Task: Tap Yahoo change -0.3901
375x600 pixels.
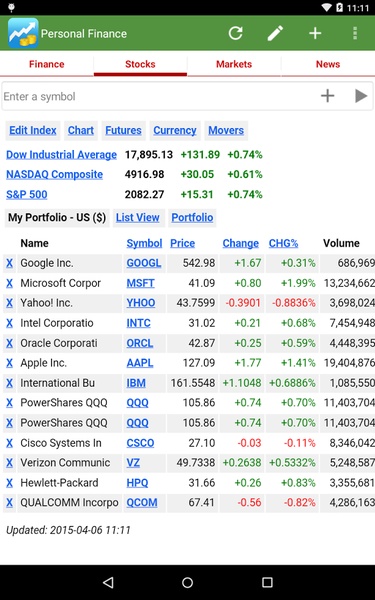Action: (x=243, y=303)
